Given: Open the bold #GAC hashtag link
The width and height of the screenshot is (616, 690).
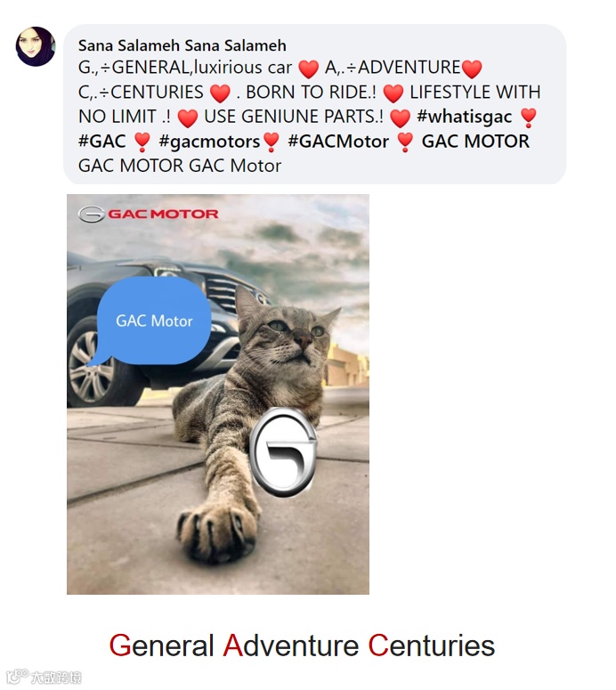Looking at the screenshot, I should (101, 142).
